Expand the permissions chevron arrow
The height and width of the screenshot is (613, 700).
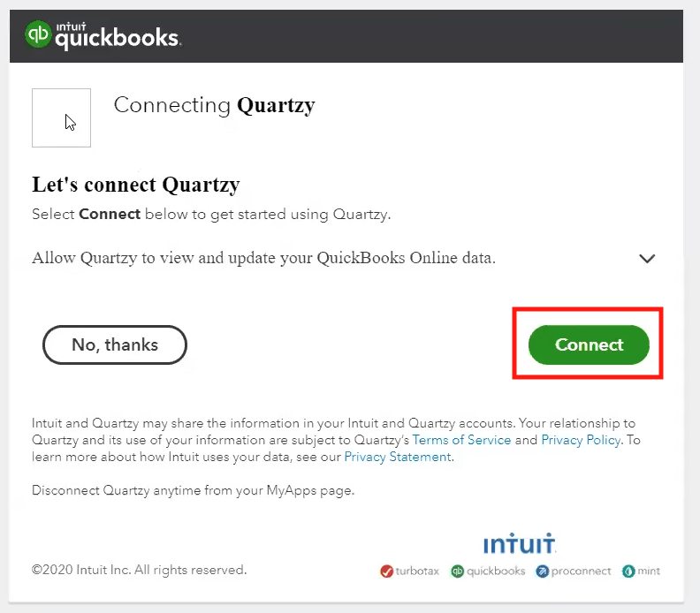coord(647,258)
